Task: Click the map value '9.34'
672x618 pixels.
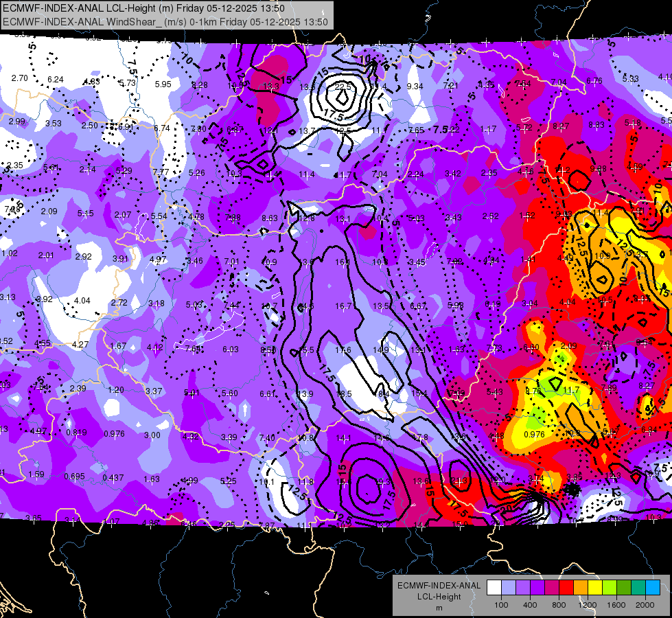Action: [x=415, y=87]
